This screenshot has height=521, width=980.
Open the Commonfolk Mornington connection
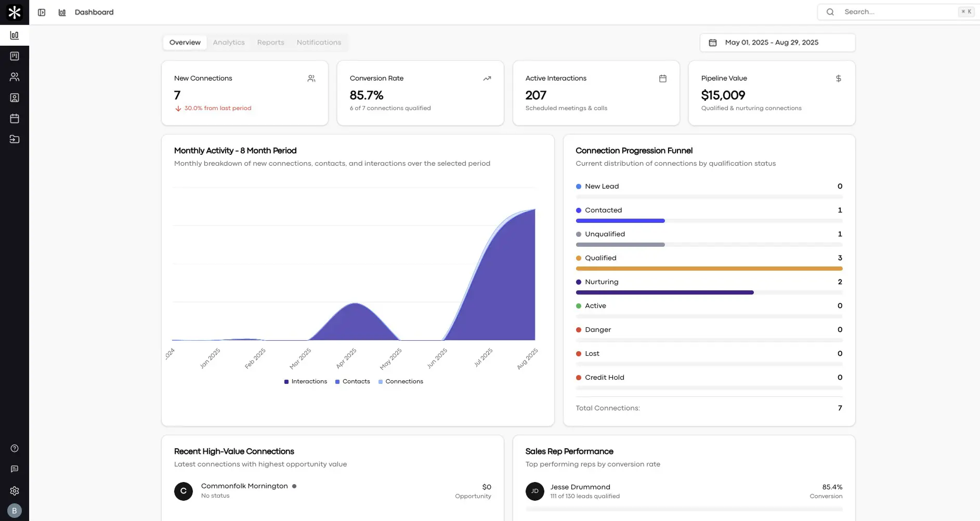(244, 486)
